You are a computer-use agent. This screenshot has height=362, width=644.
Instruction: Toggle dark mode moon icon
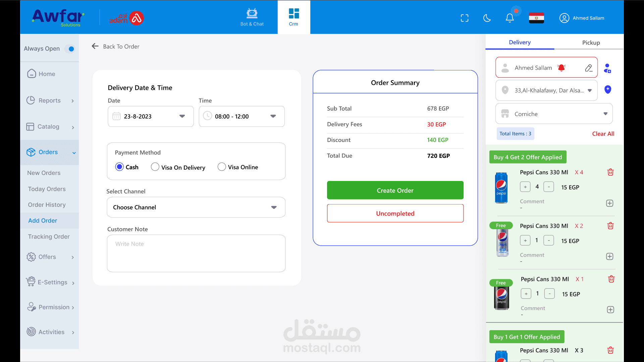click(487, 18)
